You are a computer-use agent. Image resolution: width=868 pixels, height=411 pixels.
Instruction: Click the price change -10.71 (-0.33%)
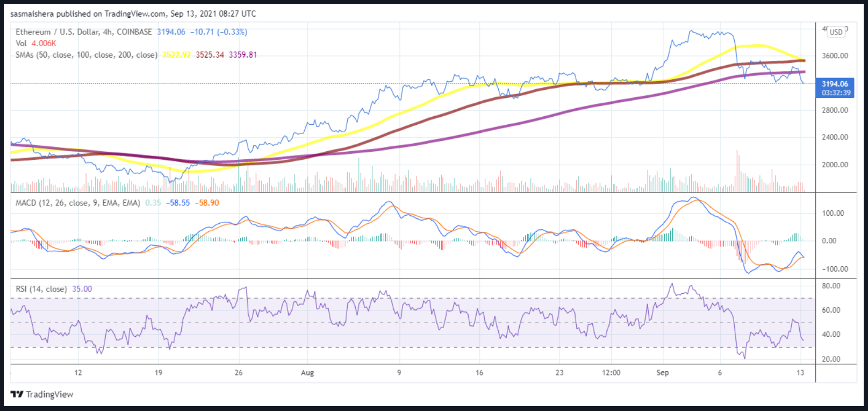[x=219, y=32]
